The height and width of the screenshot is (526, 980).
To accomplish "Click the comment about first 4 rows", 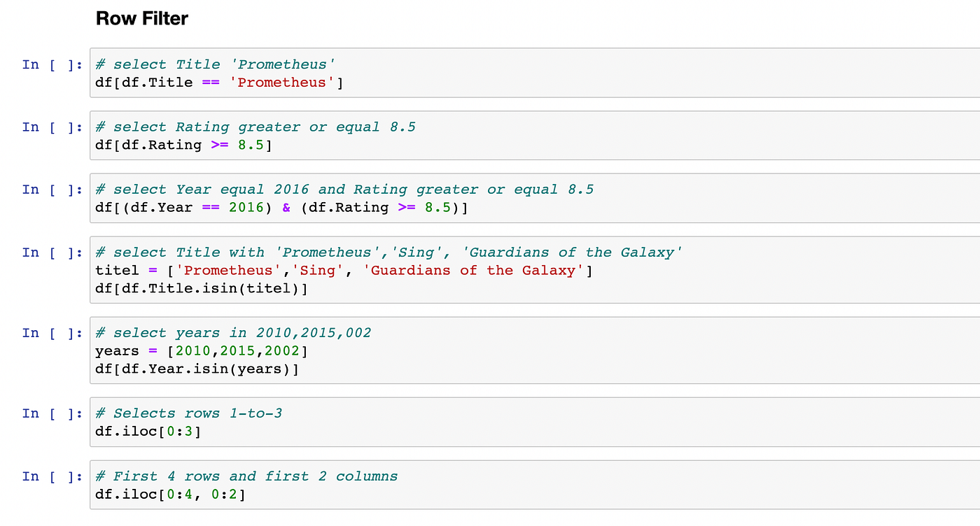I will pos(246,476).
